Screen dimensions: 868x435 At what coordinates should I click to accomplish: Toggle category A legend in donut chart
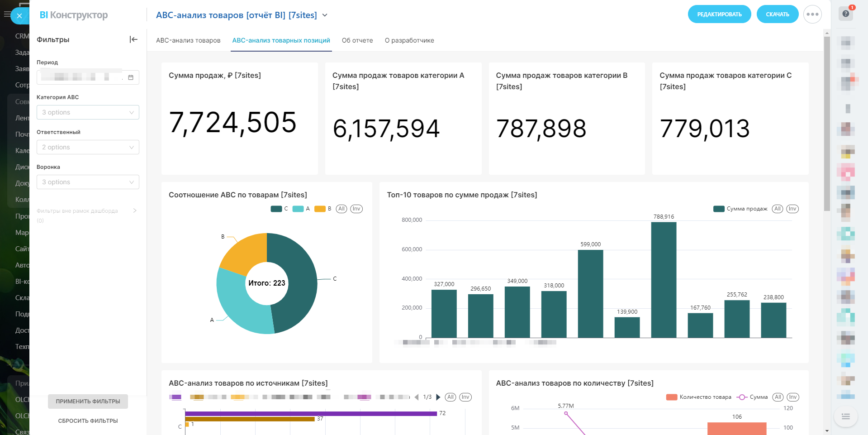pos(298,209)
